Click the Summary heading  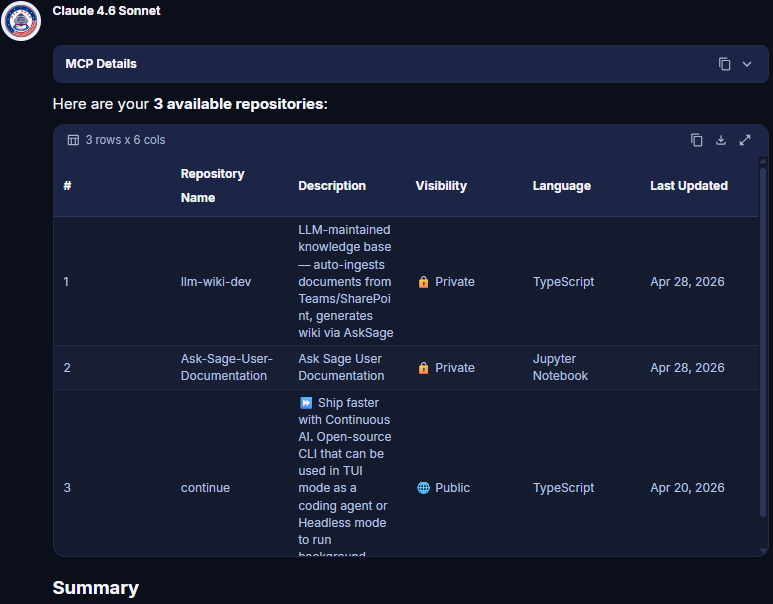96,588
